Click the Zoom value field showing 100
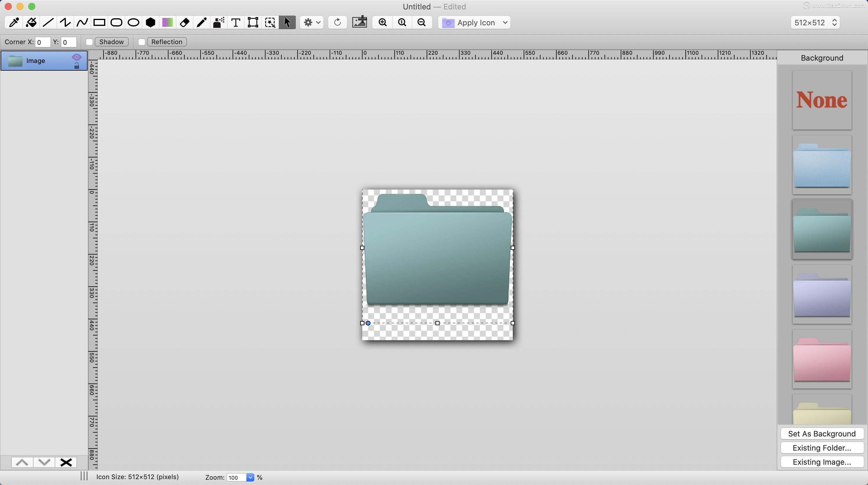Viewport: 868px width, 485px height. [x=236, y=477]
